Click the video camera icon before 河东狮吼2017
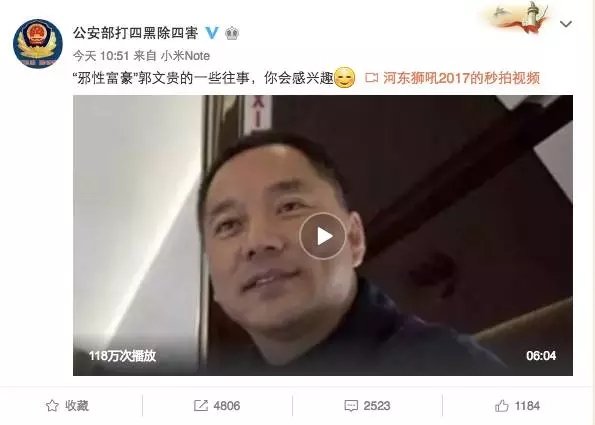595x425 pixels. tap(371, 78)
